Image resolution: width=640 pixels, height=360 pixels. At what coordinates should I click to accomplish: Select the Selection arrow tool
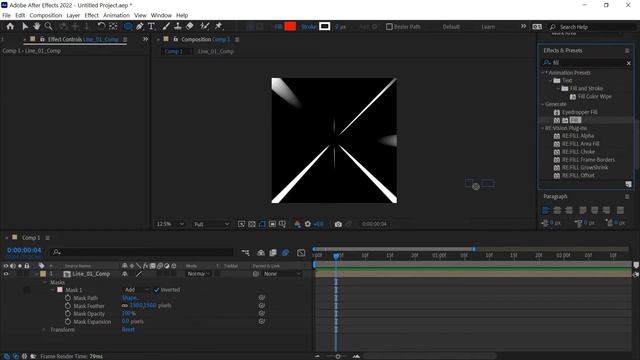(25, 27)
